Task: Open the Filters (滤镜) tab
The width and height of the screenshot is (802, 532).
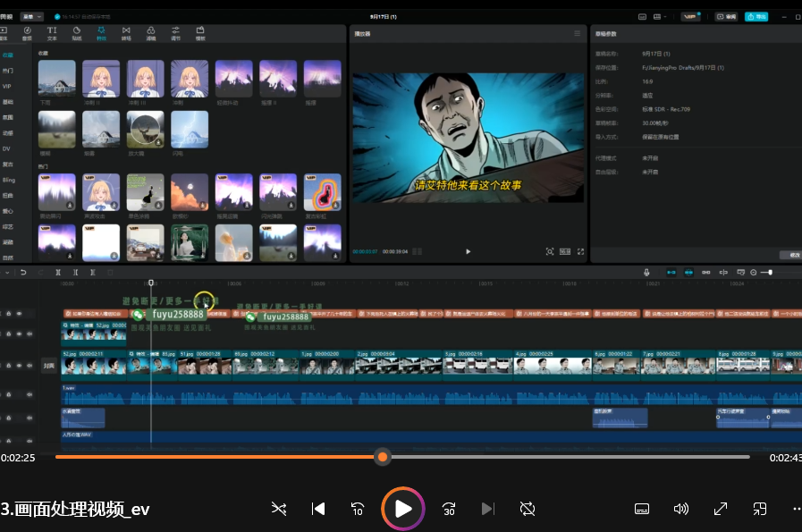Action: (x=151, y=33)
